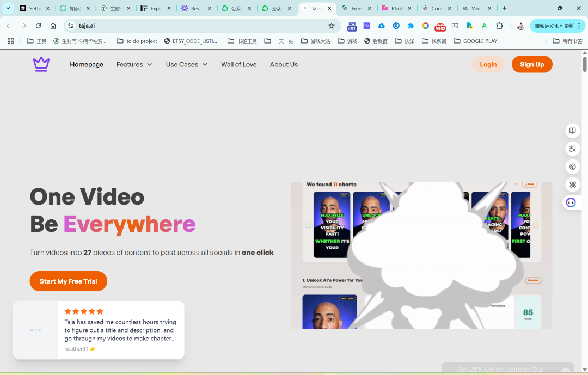Open the Wall of Love page

coord(239,65)
